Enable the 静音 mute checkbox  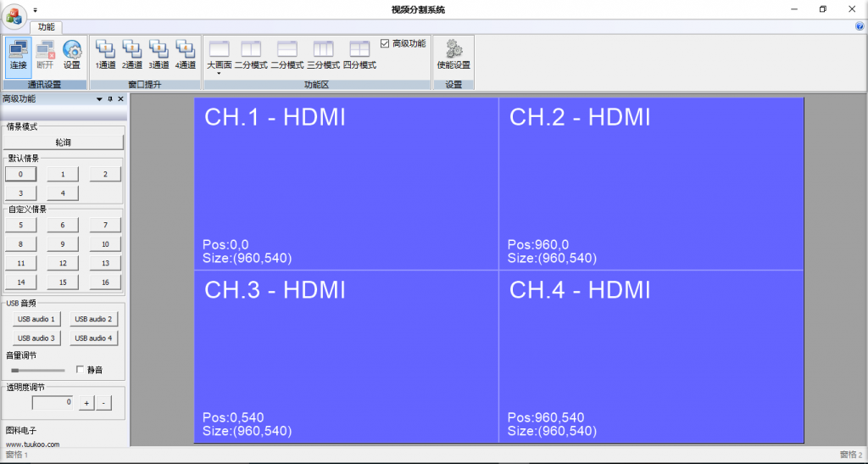80,369
